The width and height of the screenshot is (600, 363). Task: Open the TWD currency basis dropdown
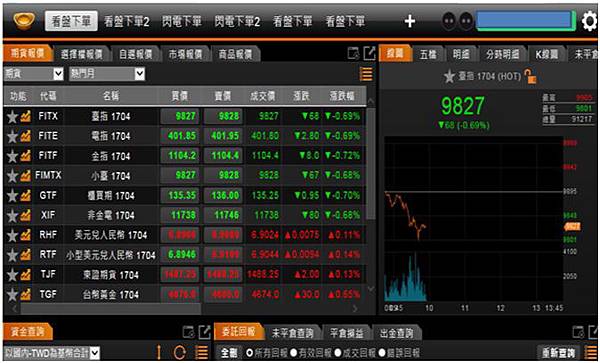(52, 353)
